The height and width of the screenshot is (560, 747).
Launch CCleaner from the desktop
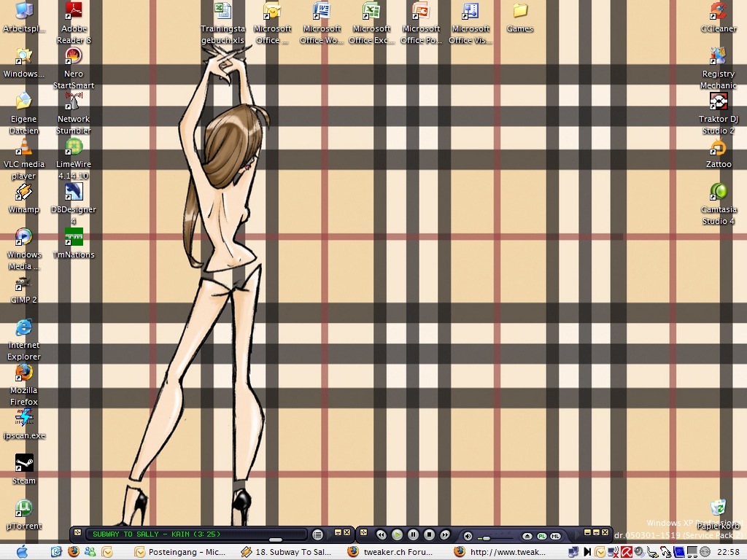coord(719,12)
